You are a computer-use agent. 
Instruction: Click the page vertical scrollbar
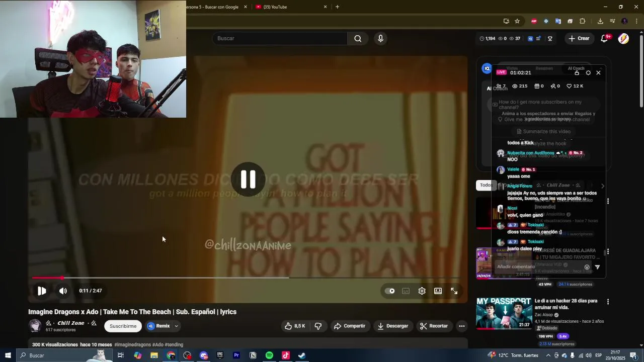[641, 70]
